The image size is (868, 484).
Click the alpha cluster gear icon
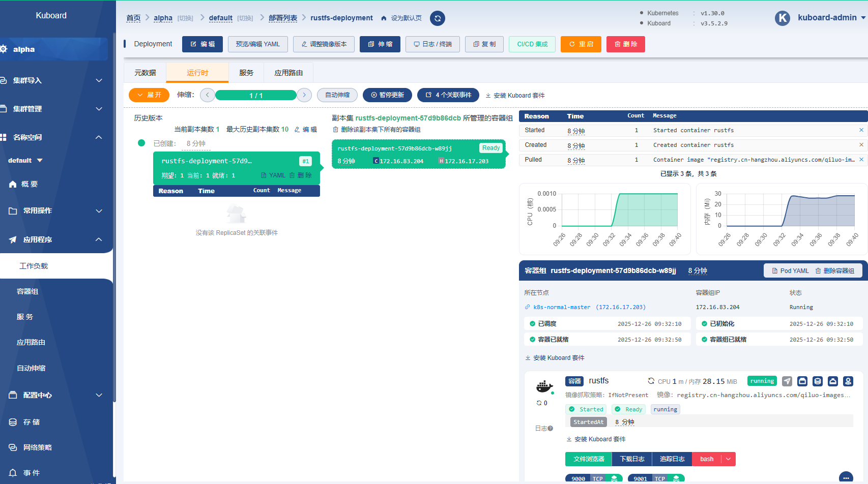pos(4,49)
